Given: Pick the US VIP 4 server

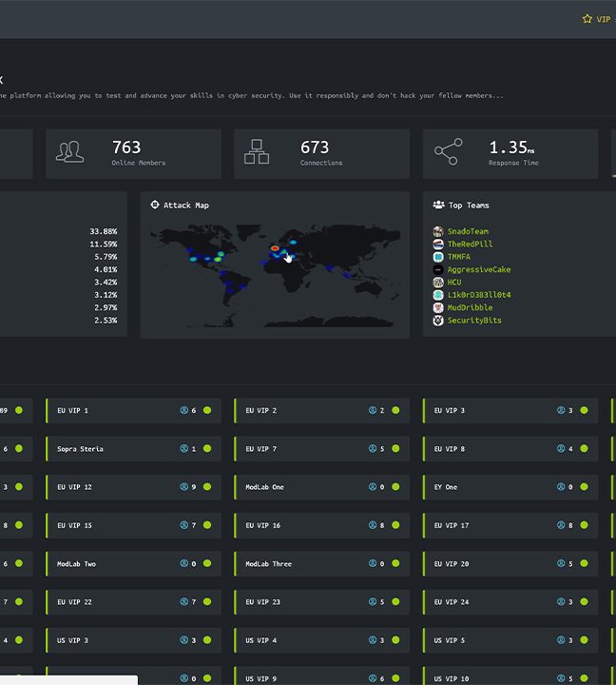Looking at the screenshot, I should 321,640.
